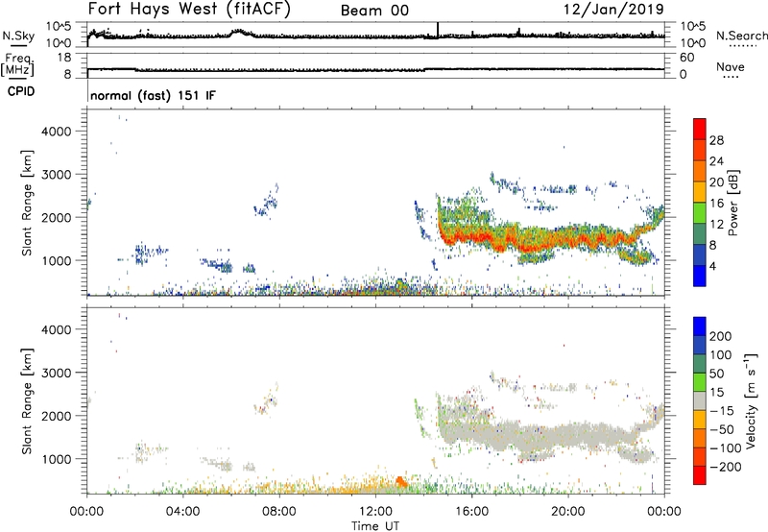Click the '04:00' time axis tick label

coord(183,512)
